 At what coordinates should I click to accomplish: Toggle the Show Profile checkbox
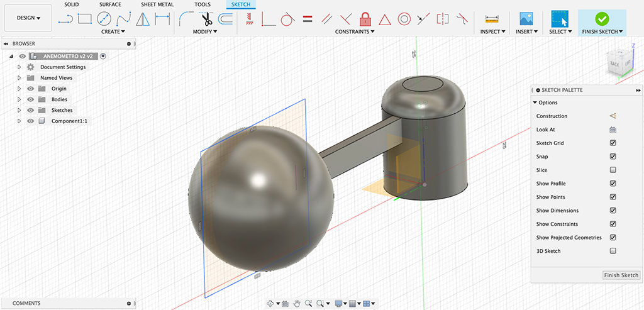613,184
